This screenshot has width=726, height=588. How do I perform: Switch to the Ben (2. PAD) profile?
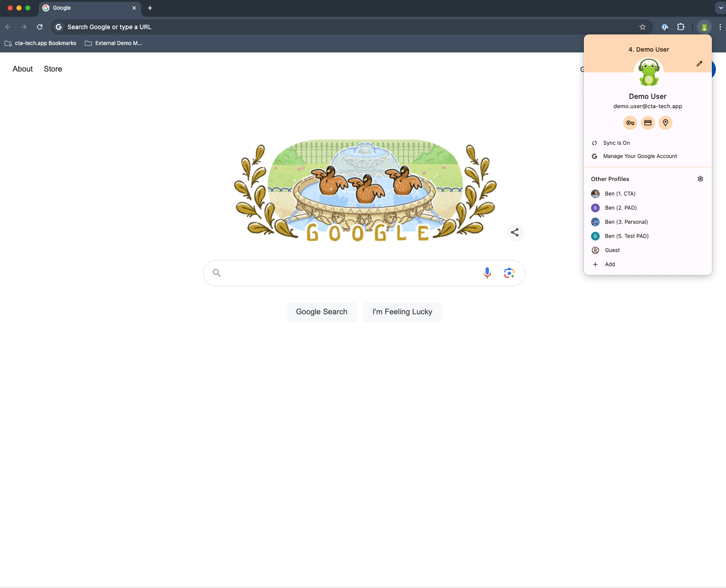pos(648,208)
